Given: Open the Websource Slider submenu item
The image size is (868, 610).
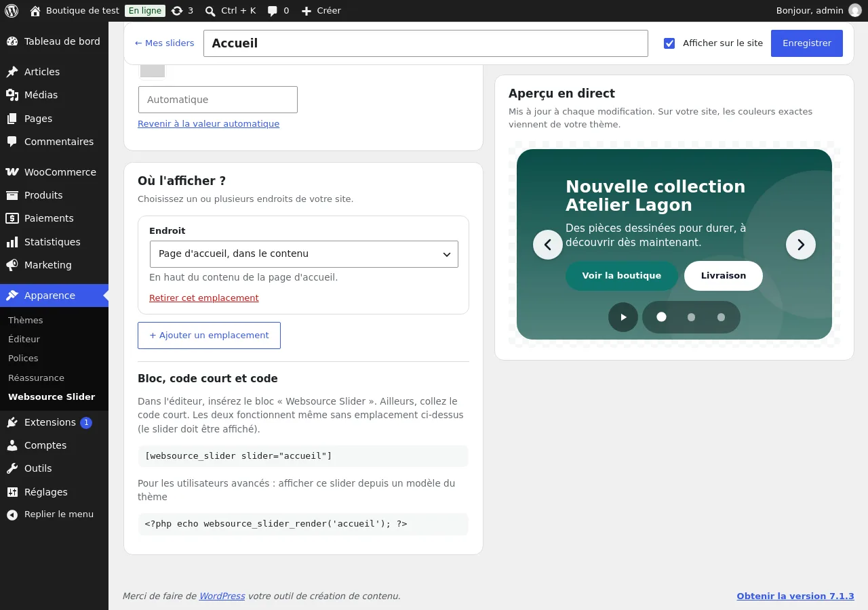Looking at the screenshot, I should [x=52, y=396].
